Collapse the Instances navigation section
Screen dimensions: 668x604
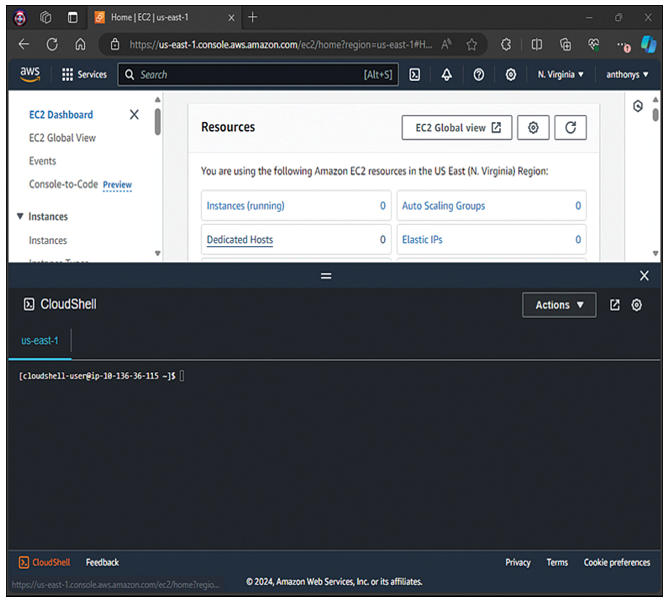[20, 216]
